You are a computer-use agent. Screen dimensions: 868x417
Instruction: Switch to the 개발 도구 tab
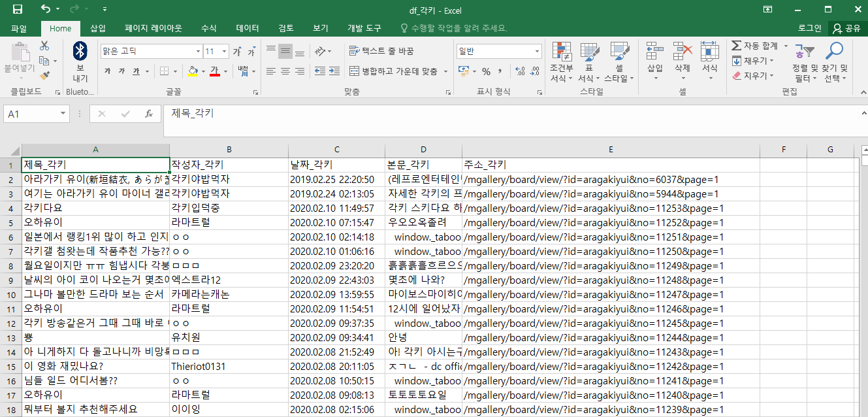click(x=364, y=28)
